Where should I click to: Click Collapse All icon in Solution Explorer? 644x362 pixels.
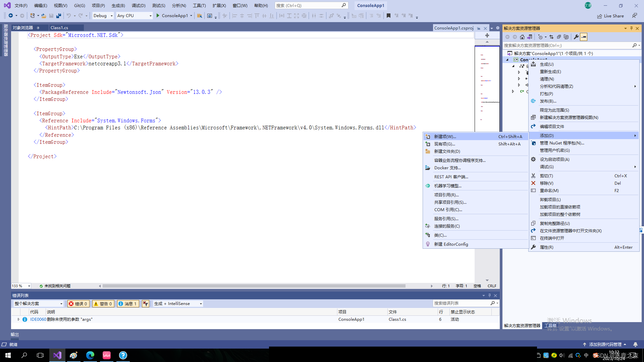coord(559,37)
